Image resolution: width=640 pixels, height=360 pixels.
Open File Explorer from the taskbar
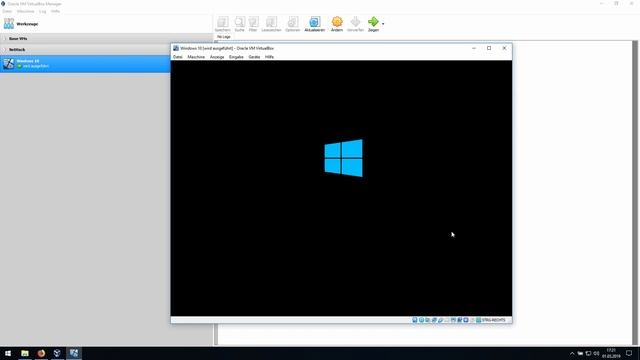(25, 353)
